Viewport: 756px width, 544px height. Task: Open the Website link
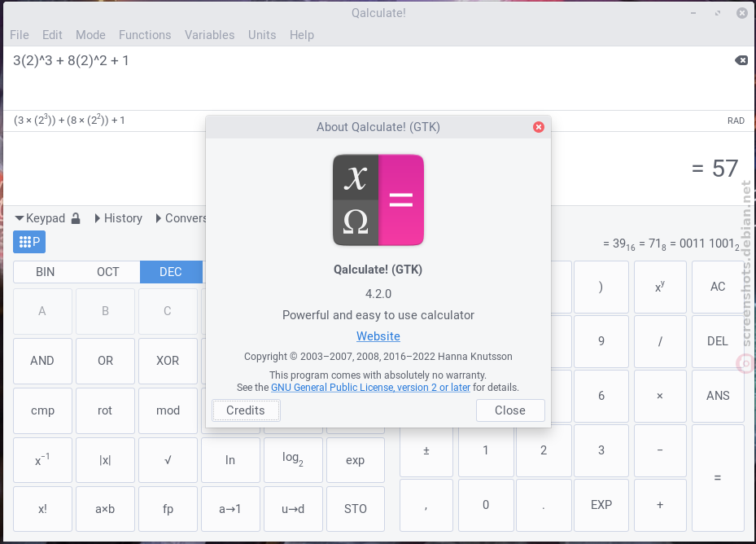pyautogui.click(x=378, y=336)
